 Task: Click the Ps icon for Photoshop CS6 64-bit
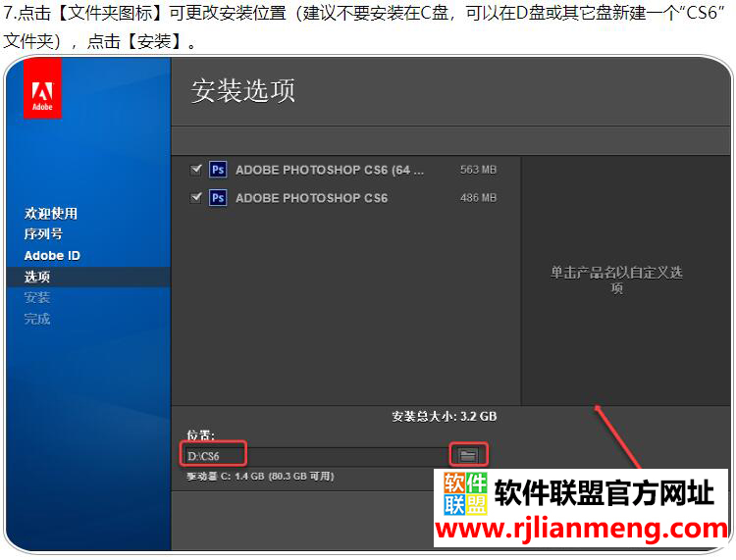click(218, 170)
